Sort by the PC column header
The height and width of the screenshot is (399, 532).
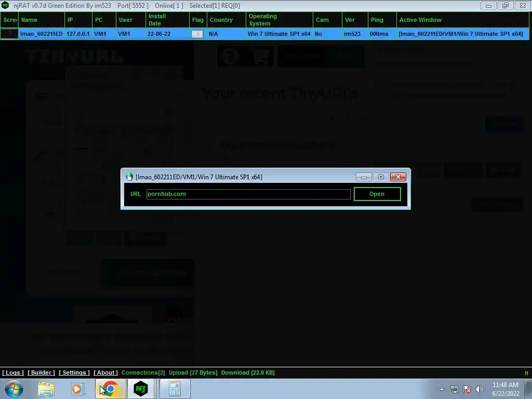tap(104, 20)
